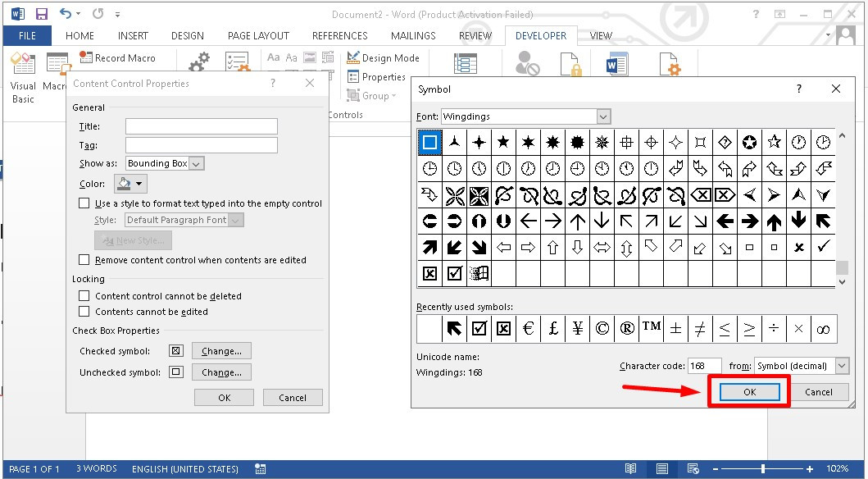Image resolution: width=868 pixels, height=479 pixels.
Task: Open the Font dropdown showing Wingdings
Action: [603, 116]
